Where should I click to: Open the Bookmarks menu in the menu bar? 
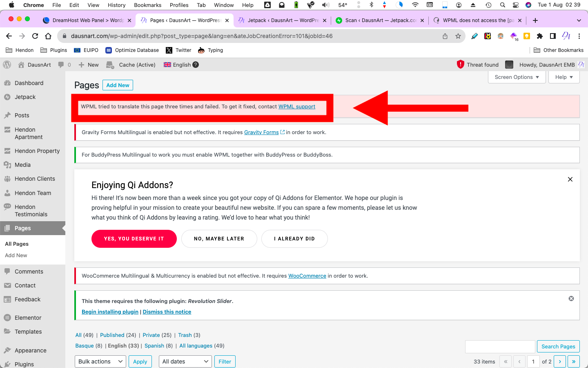coord(147,5)
